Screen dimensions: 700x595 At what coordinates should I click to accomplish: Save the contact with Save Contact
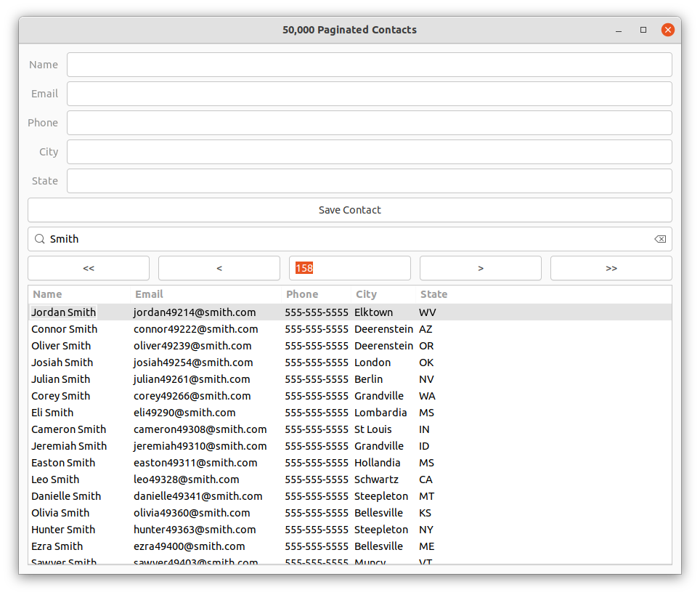(350, 210)
